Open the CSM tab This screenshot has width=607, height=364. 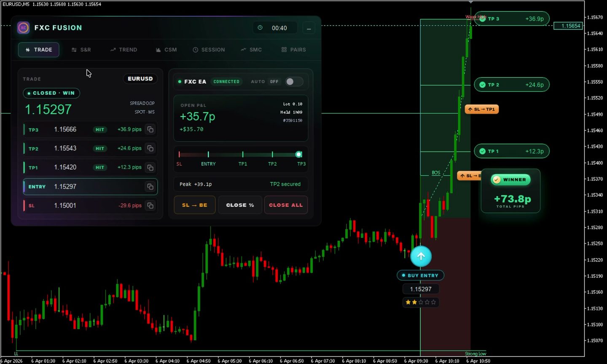coord(166,50)
